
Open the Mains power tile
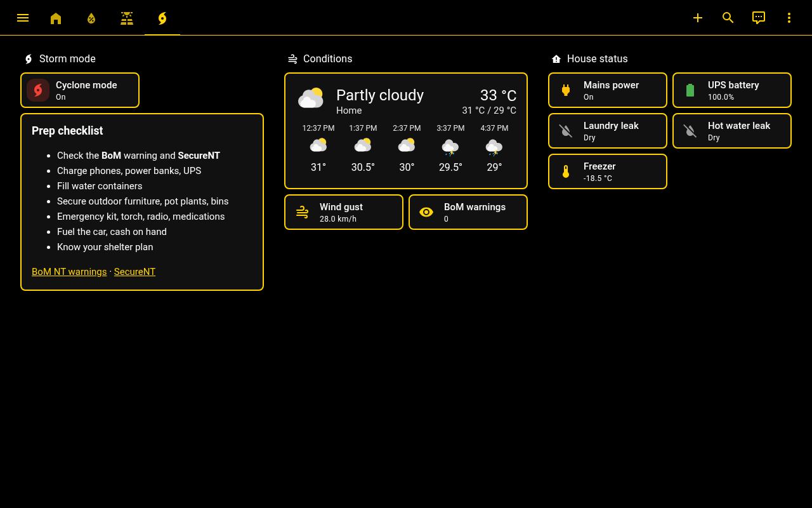[x=608, y=90]
